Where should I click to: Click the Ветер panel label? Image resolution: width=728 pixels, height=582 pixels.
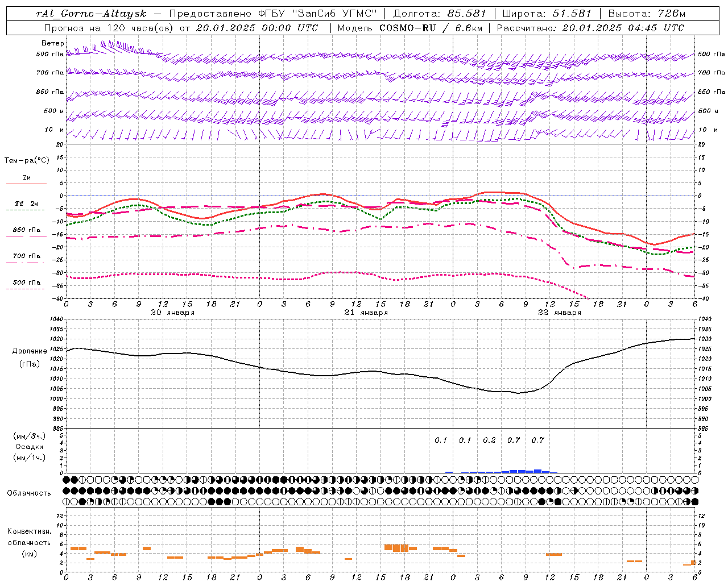[53, 43]
